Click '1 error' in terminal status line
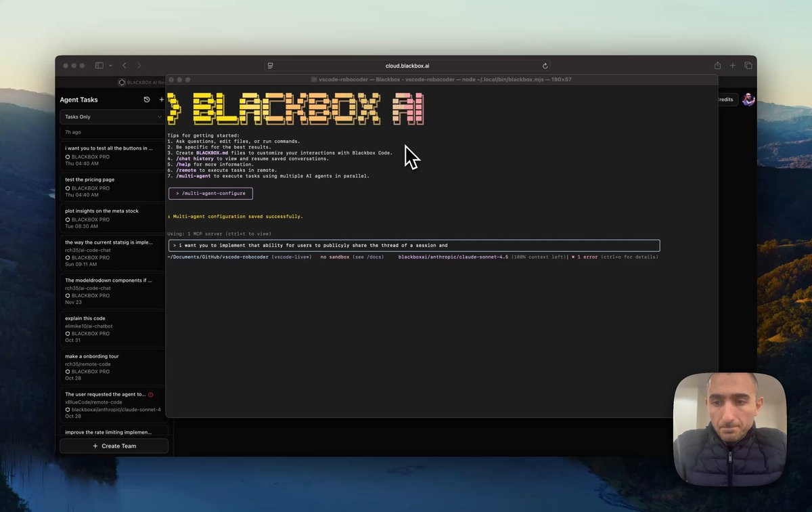 (585, 257)
